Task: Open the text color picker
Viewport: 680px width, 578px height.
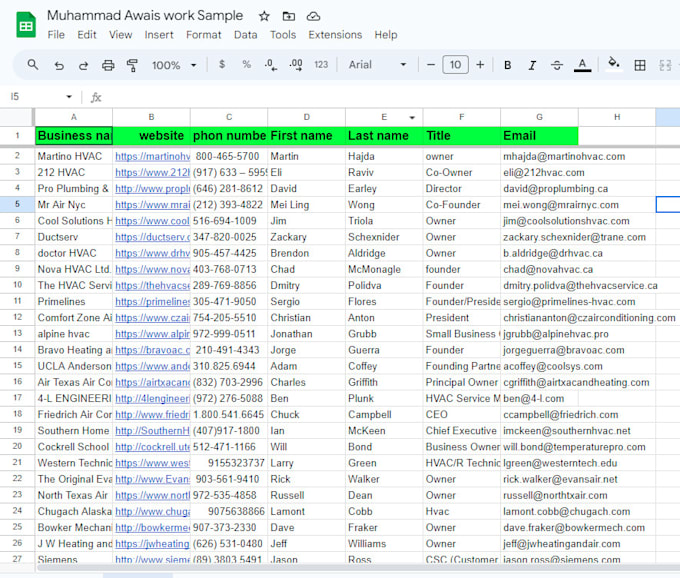Action: tap(582, 65)
